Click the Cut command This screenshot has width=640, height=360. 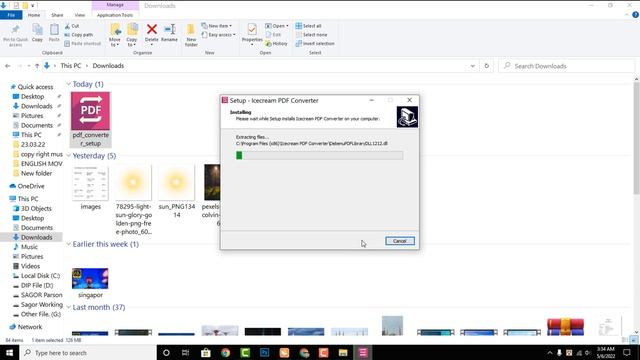coord(72,26)
